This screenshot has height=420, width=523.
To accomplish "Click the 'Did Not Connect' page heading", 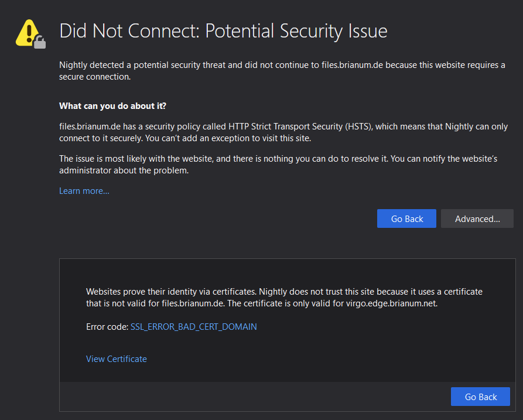I will 129,30.
